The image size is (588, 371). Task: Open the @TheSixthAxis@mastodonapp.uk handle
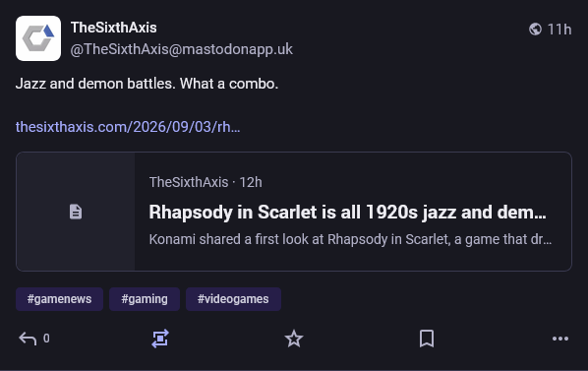click(x=182, y=49)
